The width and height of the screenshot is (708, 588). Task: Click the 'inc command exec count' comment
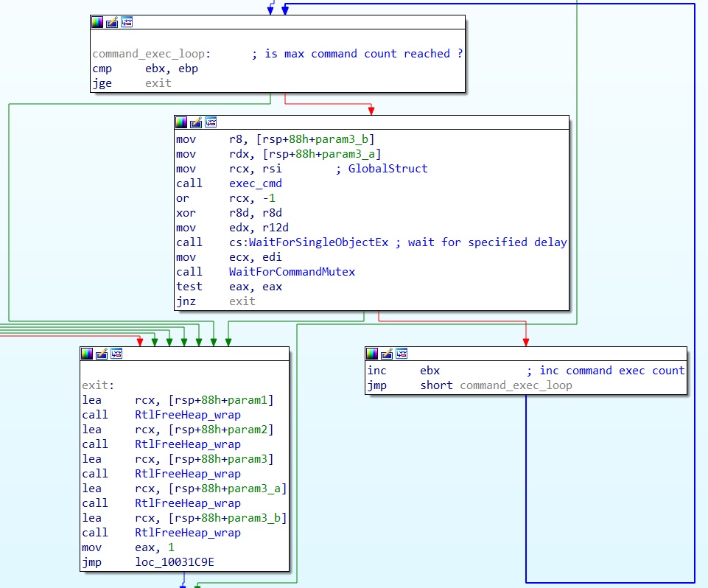(x=606, y=371)
